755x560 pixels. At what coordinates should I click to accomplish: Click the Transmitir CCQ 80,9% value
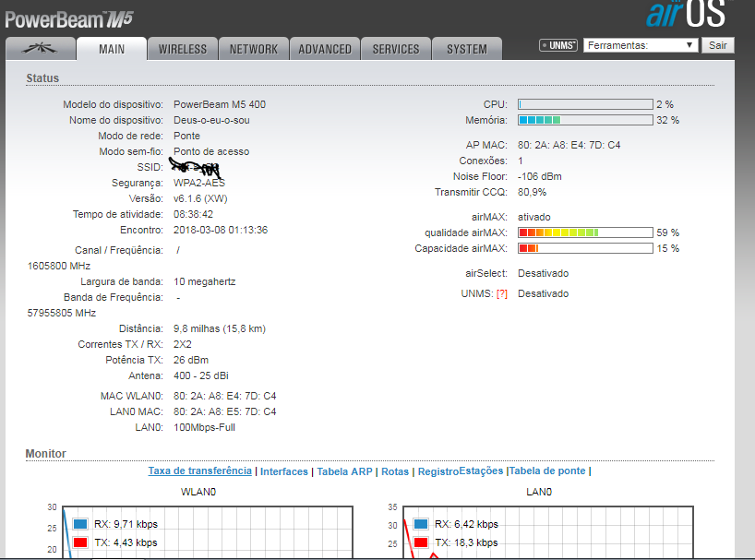point(532,192)
